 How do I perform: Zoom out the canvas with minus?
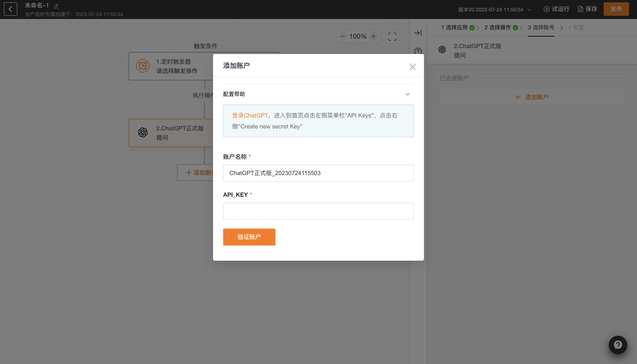pos(343,36)
